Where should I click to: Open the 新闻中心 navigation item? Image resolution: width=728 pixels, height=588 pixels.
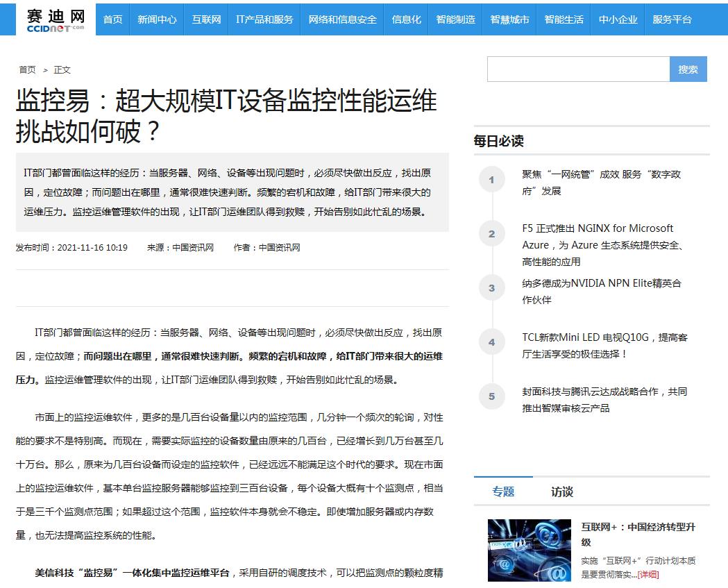click(x=157, y=19)
